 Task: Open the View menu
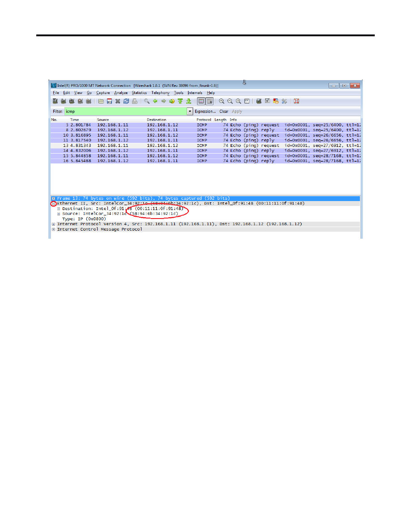[78, 93]
